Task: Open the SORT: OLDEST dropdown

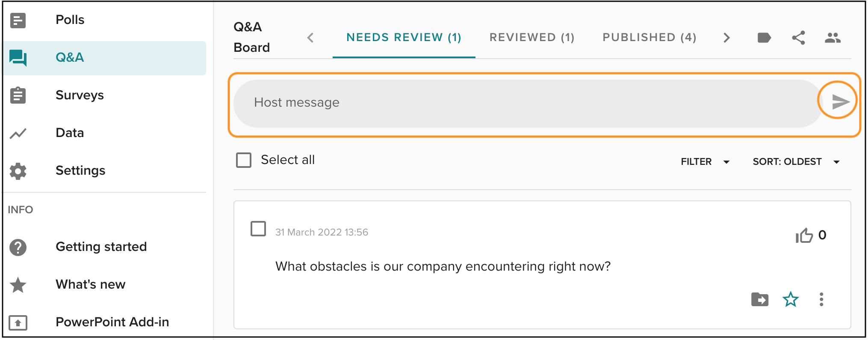Action: tap(796, 162)
